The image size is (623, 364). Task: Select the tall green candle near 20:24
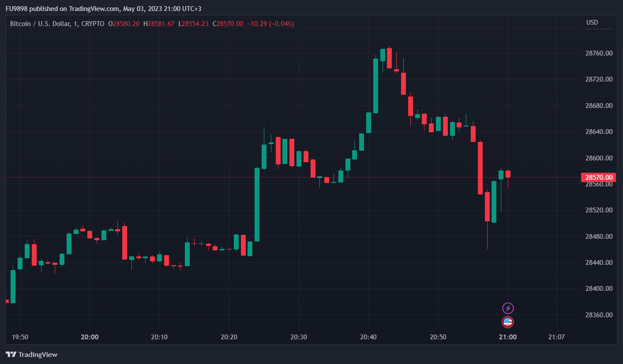(x=257, y=204)
